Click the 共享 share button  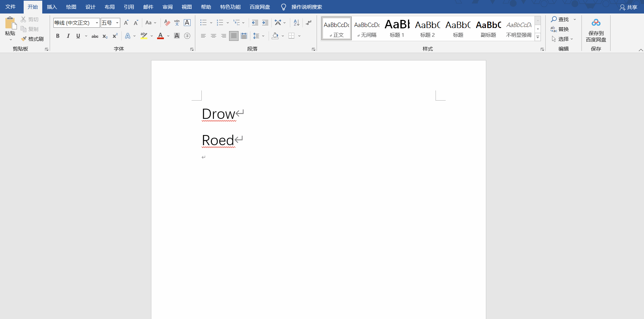628,7
